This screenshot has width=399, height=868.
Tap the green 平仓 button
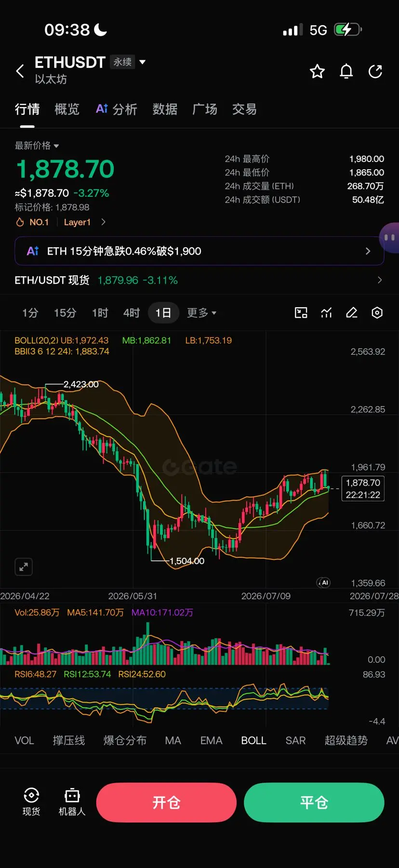click(314, 802)
